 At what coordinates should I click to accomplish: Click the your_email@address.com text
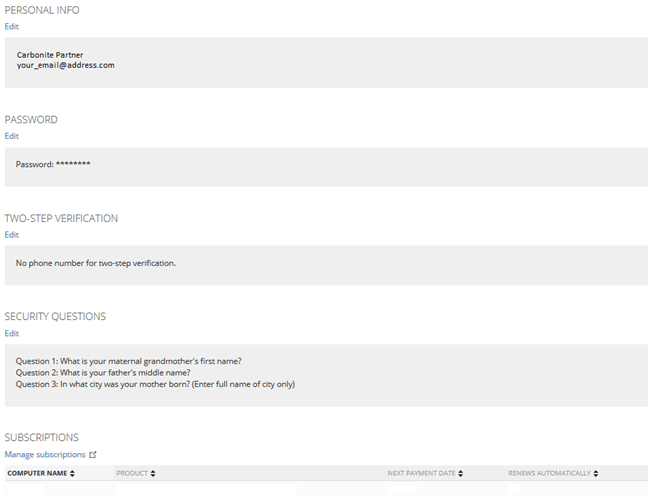point(65,65)
